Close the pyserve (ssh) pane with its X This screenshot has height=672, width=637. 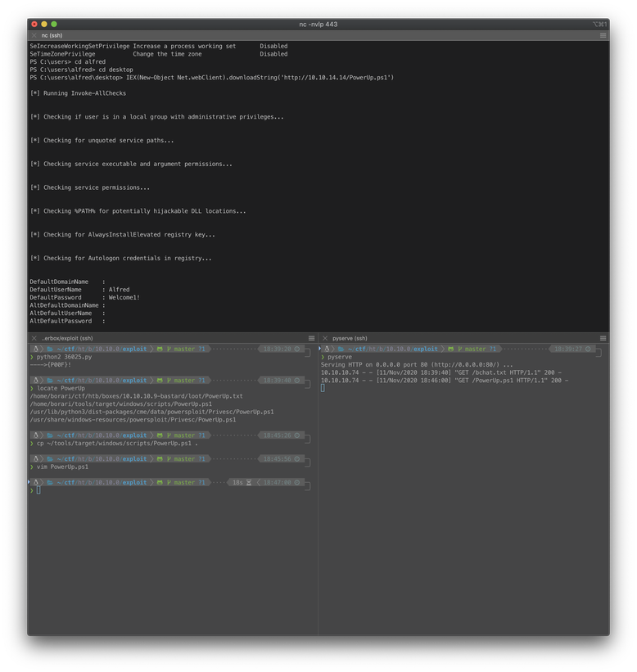[x=325, y=338]
